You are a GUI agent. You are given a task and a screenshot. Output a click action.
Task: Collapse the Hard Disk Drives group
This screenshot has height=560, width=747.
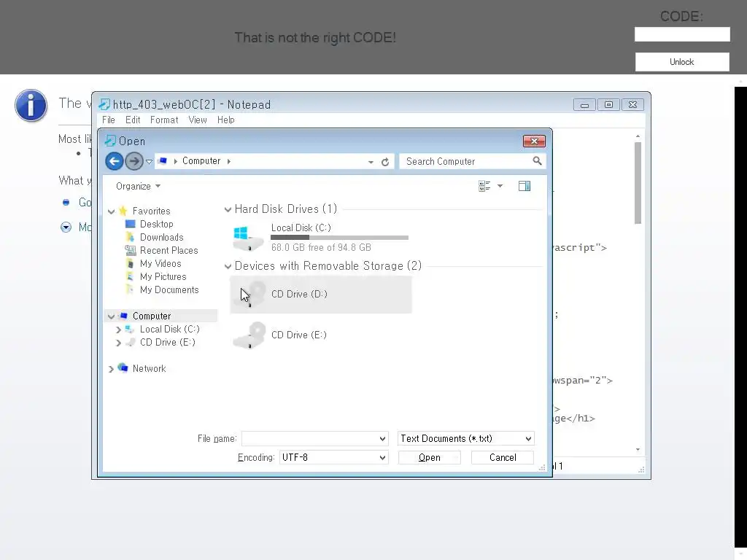pos(228,209)
